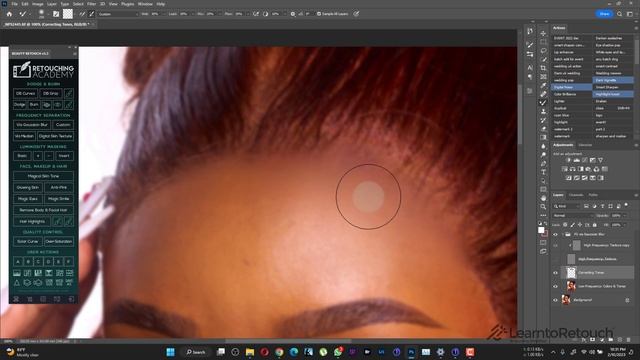Select the Hand tool
Image resolution: width=640 pixels, height=360 pixels.
click(543, 198)
